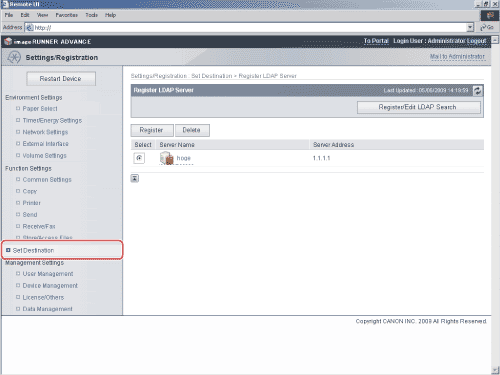
Task: Click the Register/Edit LDAP Search button
Action: [x=419, y=107]
